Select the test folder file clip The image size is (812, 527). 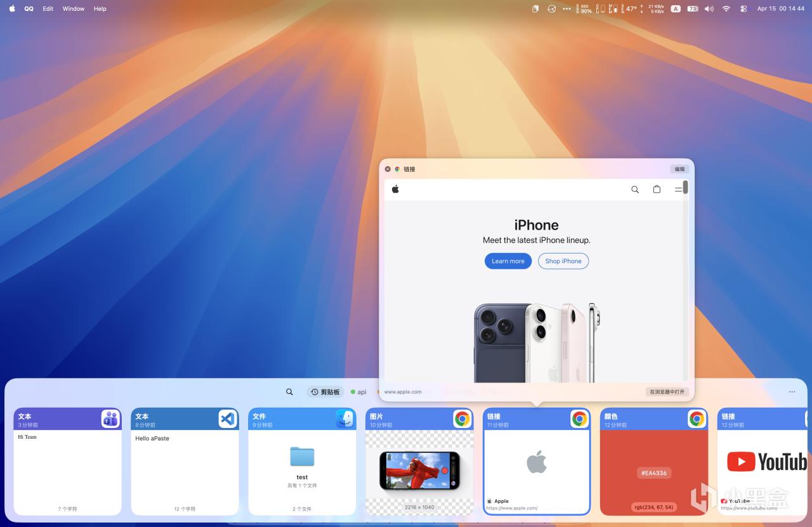(x=302, y=462)
